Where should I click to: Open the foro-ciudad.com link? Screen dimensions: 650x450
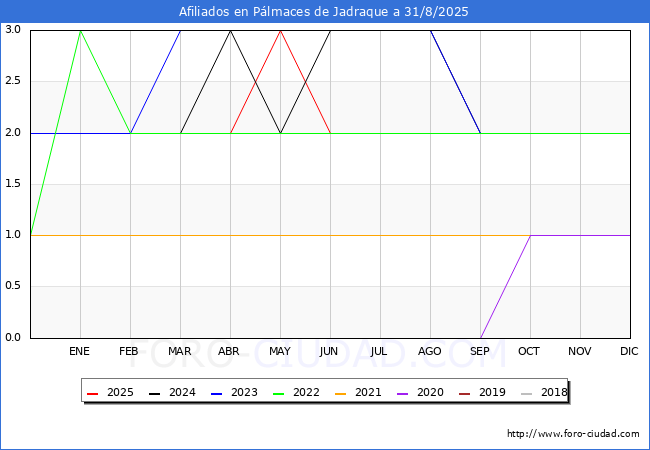(x=573, y=434)
